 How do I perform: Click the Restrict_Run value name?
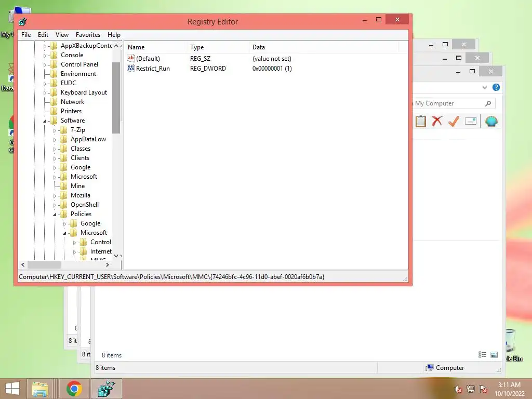click(153, 68)
